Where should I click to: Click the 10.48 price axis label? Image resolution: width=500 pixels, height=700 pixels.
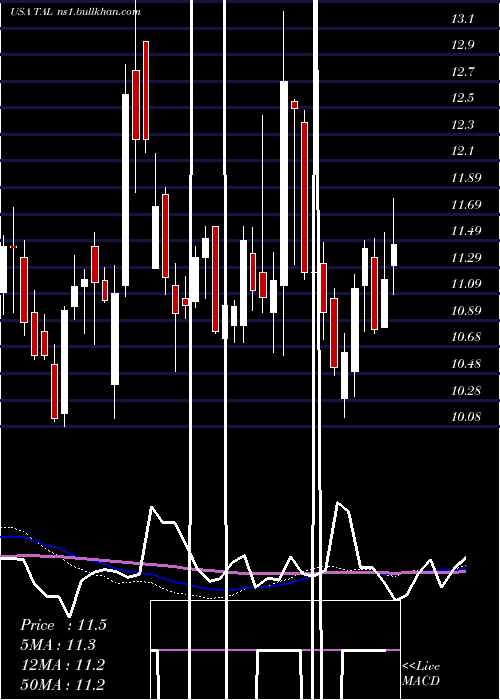click(466, 363)
